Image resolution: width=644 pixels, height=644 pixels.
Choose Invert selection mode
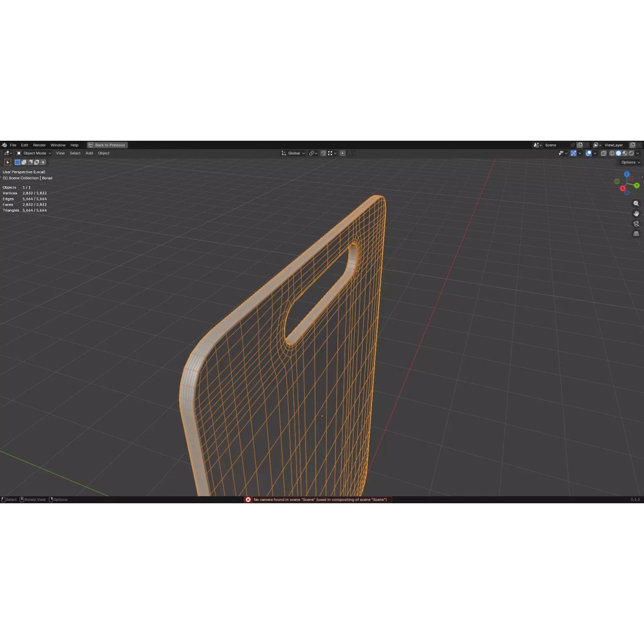[x=36, y=162]
